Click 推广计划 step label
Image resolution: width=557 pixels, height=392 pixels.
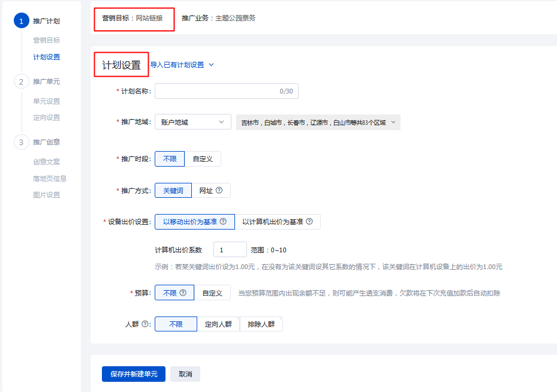click(47, 21)
